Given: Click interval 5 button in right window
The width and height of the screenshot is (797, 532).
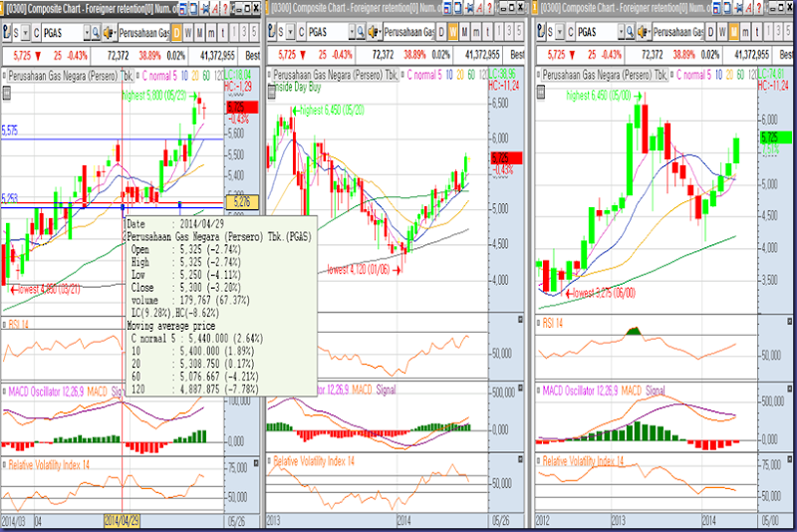Looking at the screenshot, I should (788, 33).
